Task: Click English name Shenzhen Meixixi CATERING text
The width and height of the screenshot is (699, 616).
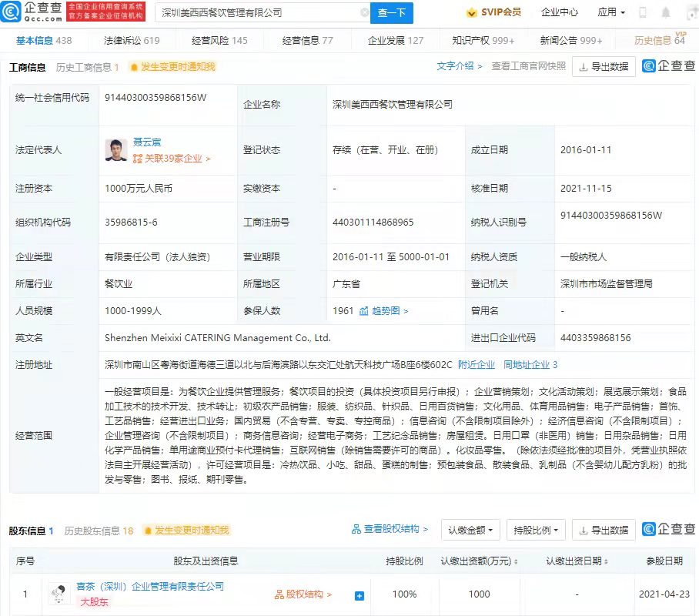Action: (218, 338)
